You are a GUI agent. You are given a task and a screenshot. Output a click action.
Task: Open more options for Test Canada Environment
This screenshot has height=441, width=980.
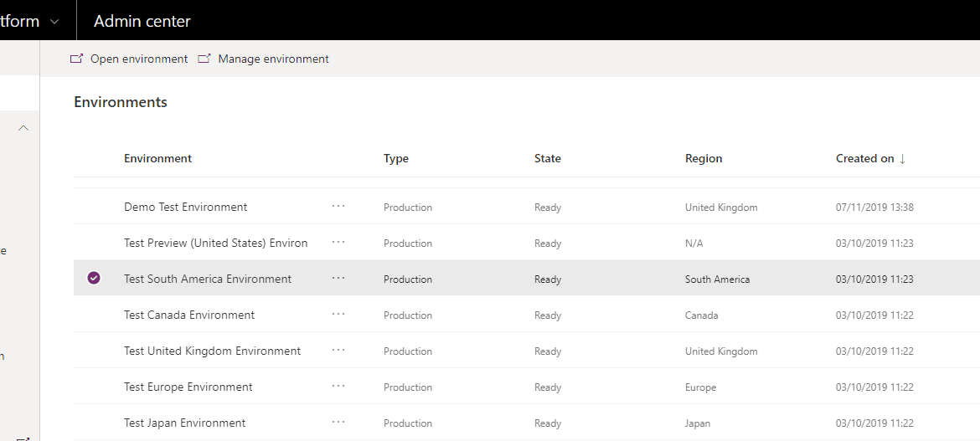tap(338, 315)
